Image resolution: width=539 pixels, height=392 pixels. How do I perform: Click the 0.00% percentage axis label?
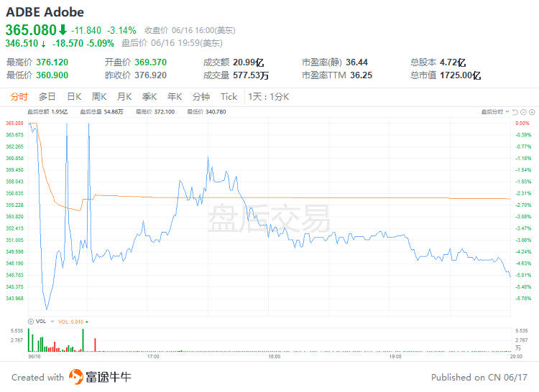tap(522, 123)
